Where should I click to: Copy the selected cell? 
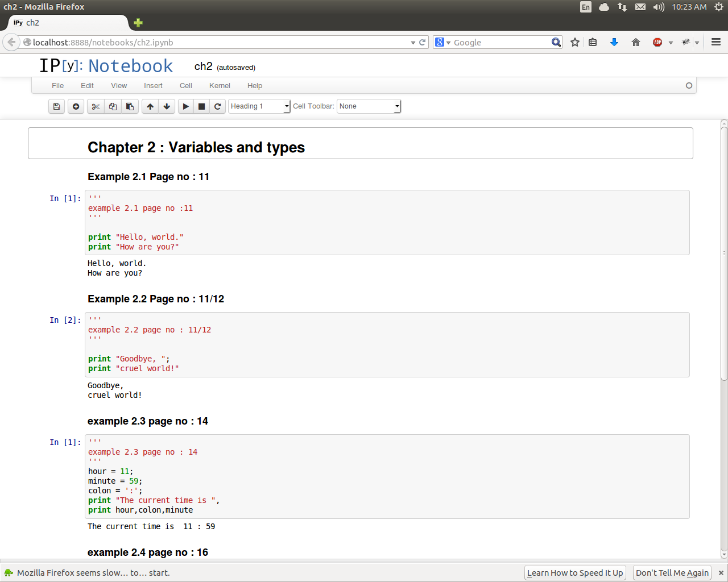coord(113,106)
